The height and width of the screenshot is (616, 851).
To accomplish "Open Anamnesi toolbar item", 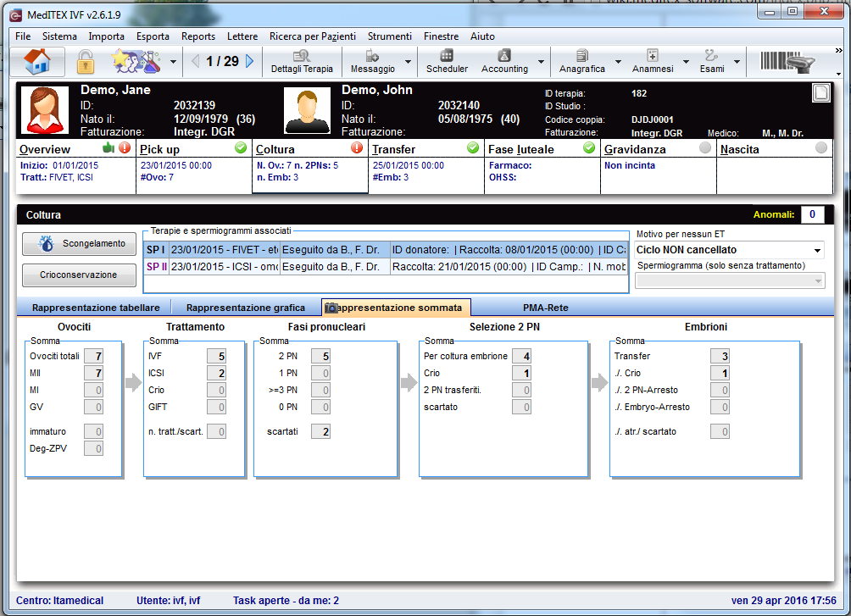I will click(x=653, y=61).
